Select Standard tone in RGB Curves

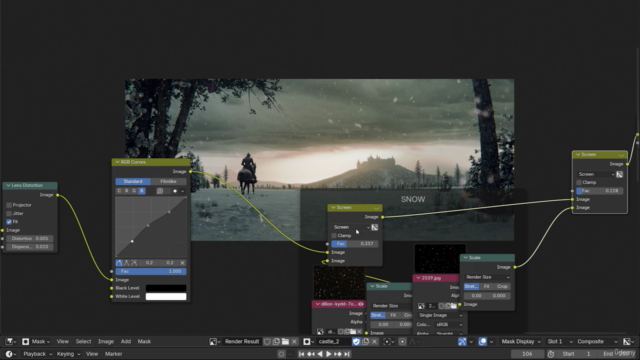133,181
